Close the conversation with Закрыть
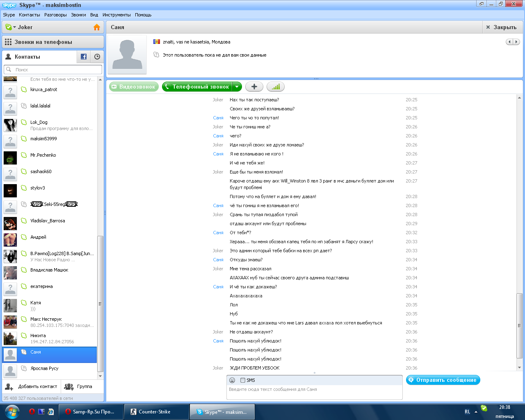 tap(501, 27)
